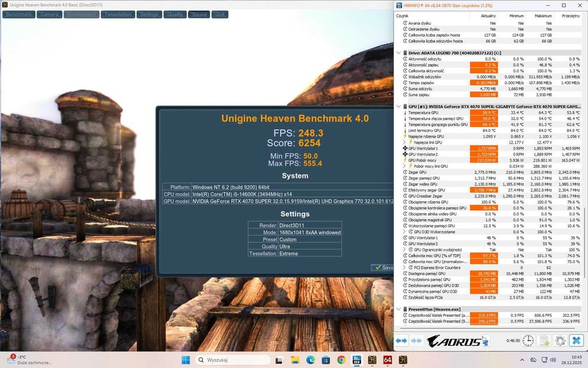Open File Explorer from the taskbar
588x368 pixels.
[295, 360]
